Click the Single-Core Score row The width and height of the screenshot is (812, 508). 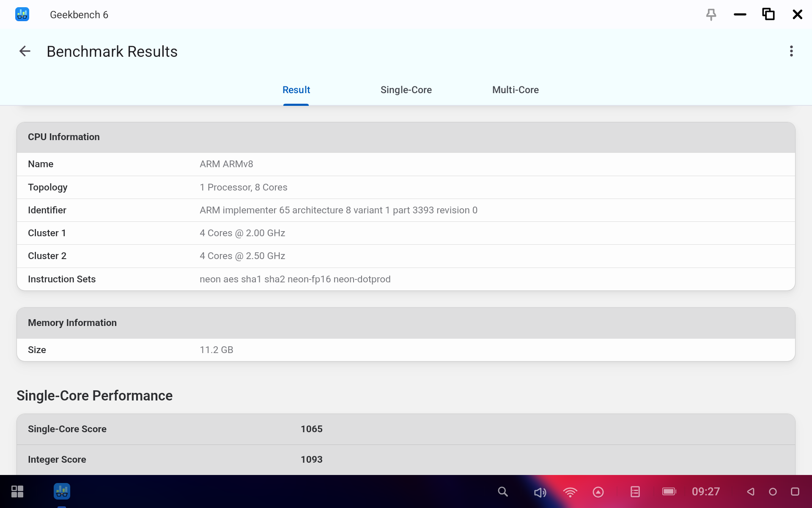coord(406,429)
